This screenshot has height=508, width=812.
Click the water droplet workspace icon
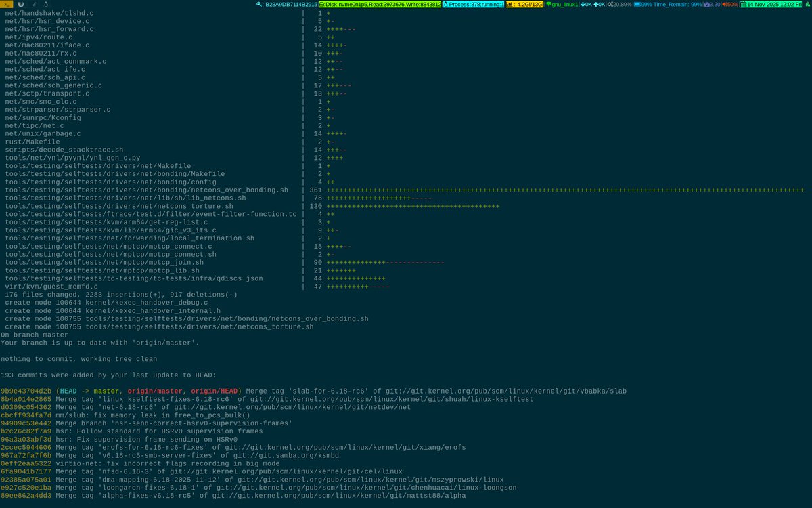[x=46, y=5]
